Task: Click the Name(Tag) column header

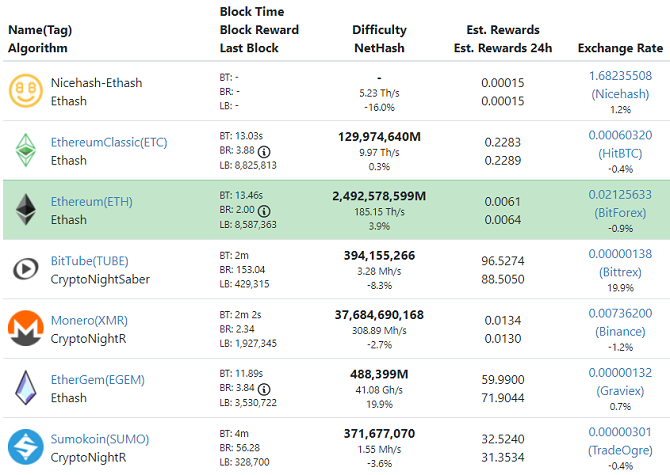Action: pos(40,30)
